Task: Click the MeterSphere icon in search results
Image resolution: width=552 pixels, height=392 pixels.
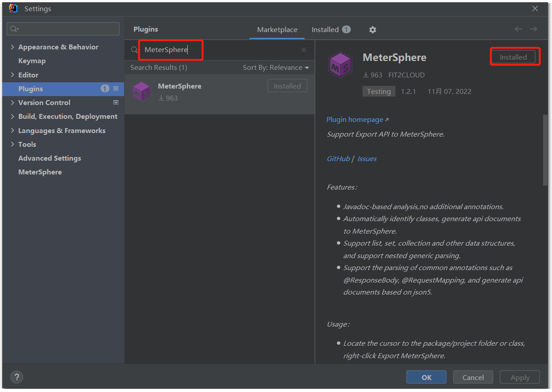Action: click(142, 92)
